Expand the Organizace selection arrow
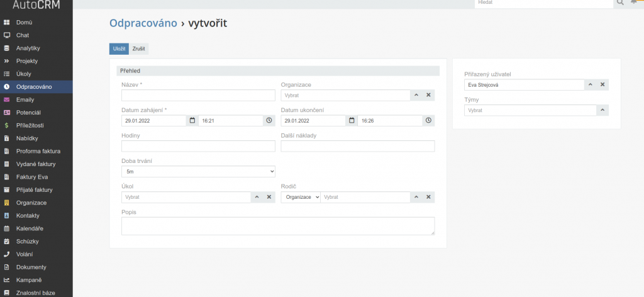Viewport: 644px width, 297px height. 416,95
